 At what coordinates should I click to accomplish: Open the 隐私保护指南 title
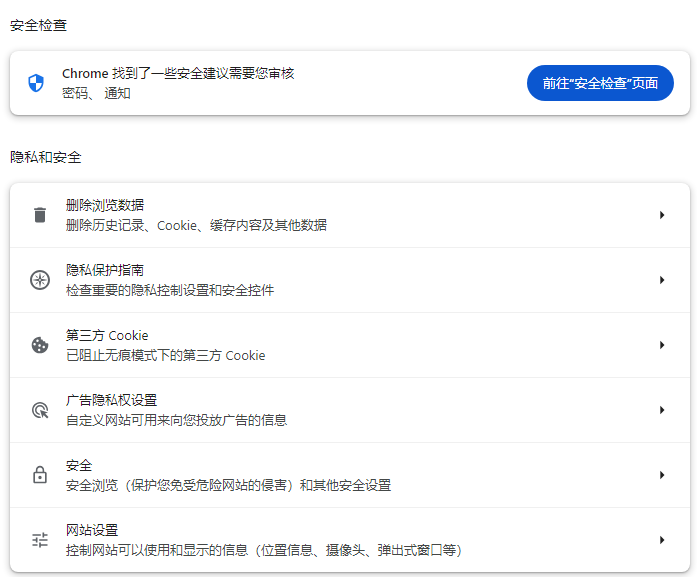point(105,270)
